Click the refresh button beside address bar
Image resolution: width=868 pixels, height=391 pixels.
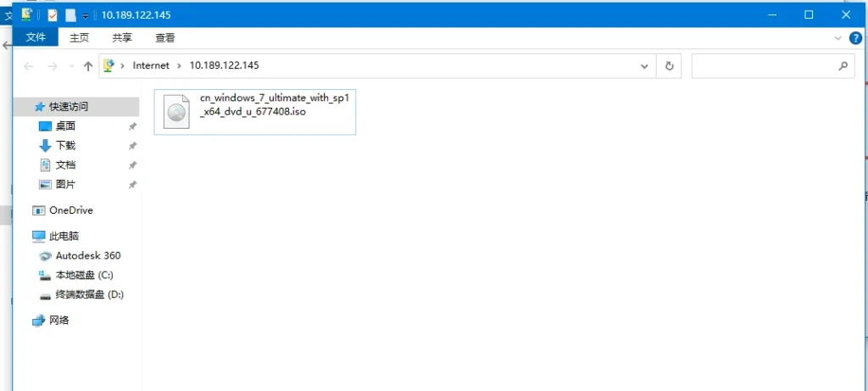click(670, 65)
